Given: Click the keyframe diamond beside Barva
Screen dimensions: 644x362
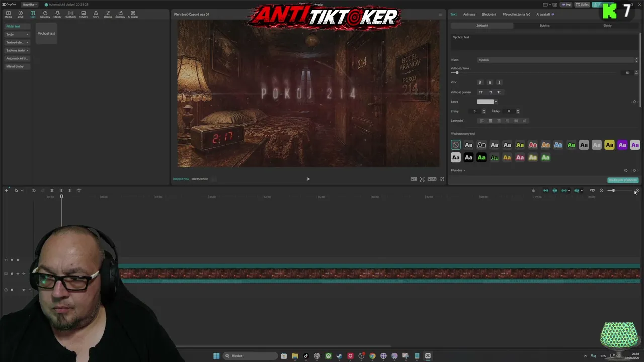Looking at the screenshot, I should point(634,102).
